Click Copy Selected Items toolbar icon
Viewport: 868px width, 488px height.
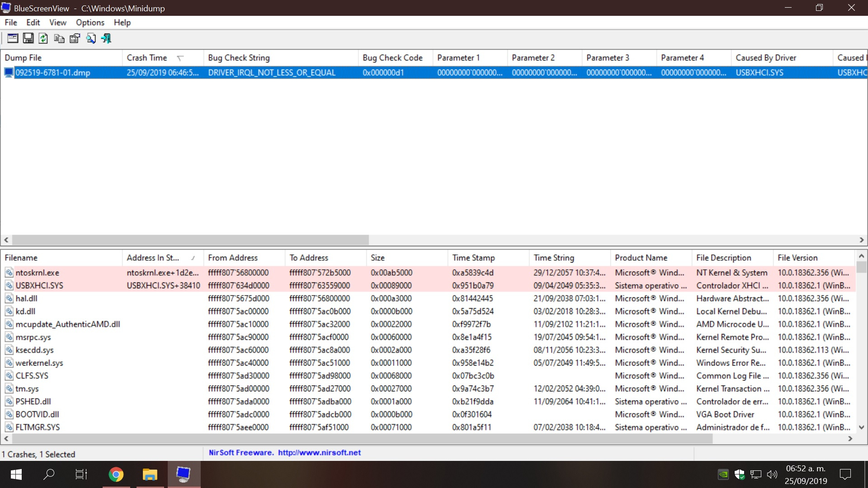tap(59, 38)
